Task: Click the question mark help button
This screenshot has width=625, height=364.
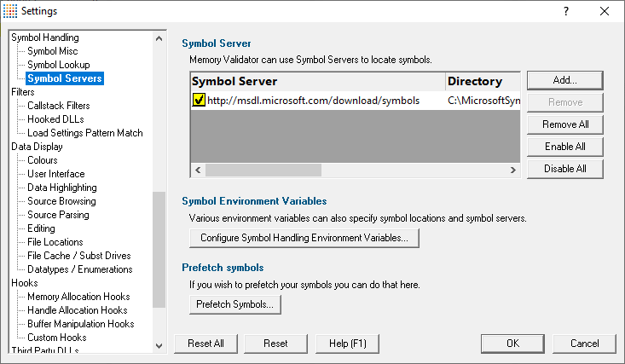Action: coord(566,11)
